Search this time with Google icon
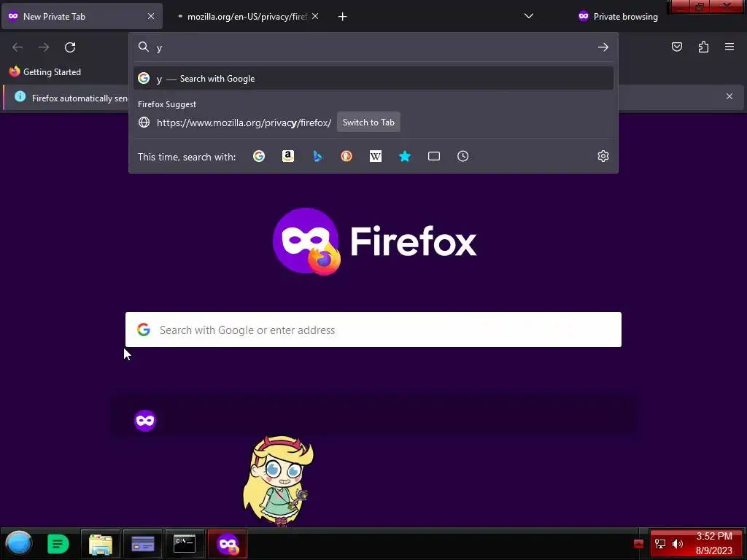This screenshot has width=747, height=560. click(x=259, y=156)
